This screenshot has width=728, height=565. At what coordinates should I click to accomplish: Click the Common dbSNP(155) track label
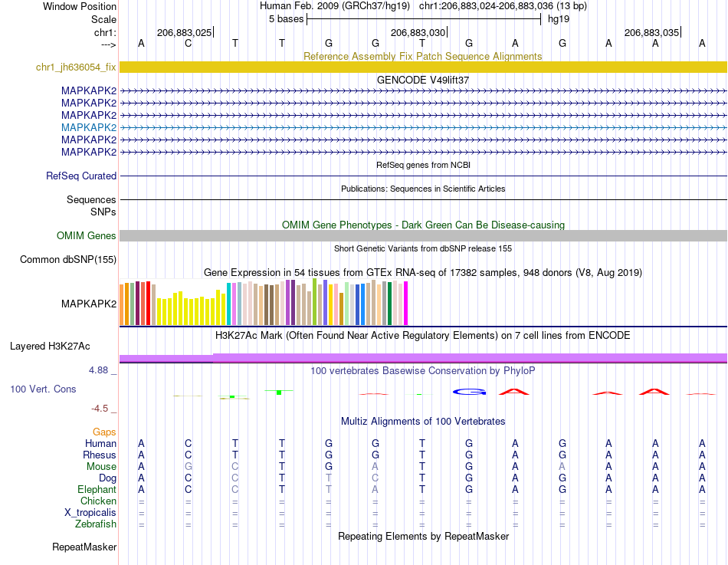[68, 260]
